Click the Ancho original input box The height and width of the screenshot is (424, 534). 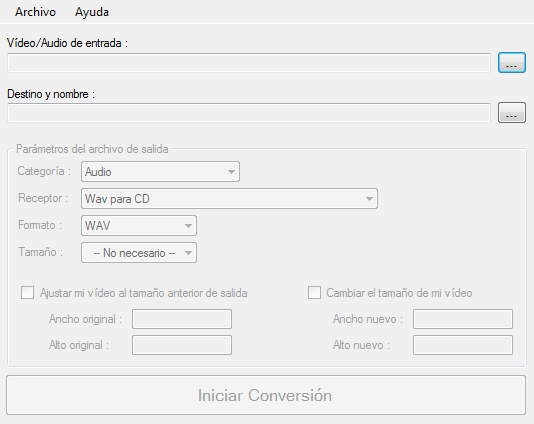(x=182, y=319)
